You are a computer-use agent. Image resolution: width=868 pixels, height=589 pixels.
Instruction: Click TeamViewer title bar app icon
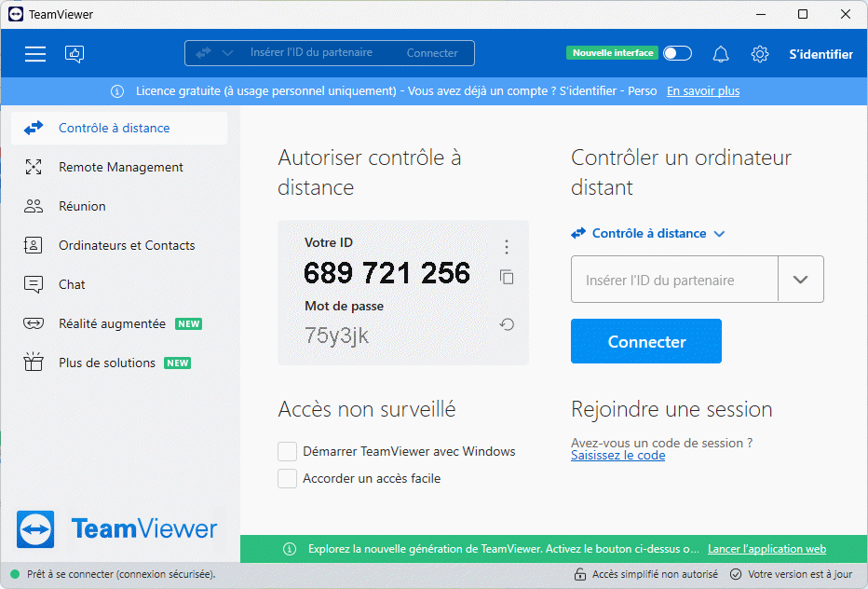(x=16, y=14)
